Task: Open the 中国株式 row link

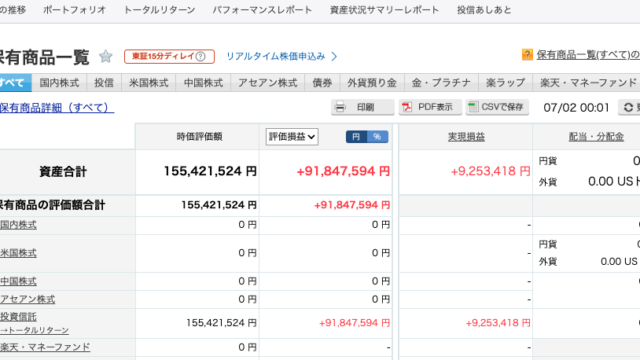Action: 18,281
